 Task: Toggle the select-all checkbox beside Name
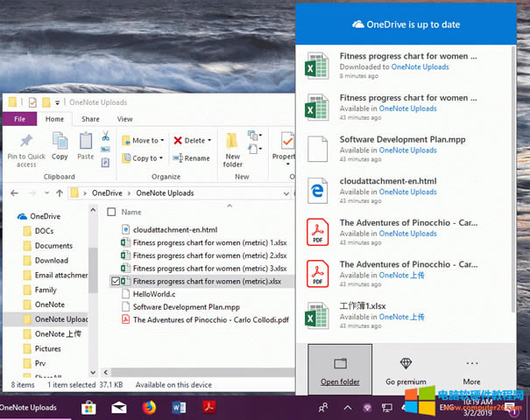coord(111,212)
